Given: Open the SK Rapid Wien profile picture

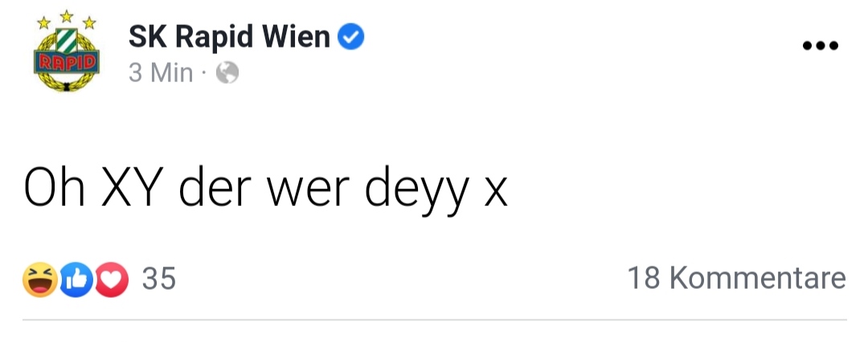Looking at the screenshot, I should click(x=67, y=52).
